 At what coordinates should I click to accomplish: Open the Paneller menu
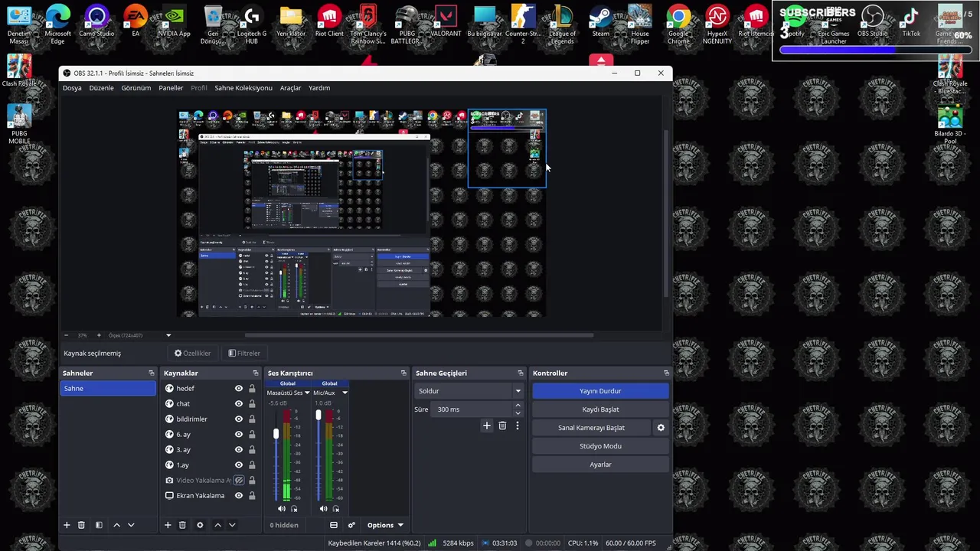pyautogui.click(x=171, y=88)
